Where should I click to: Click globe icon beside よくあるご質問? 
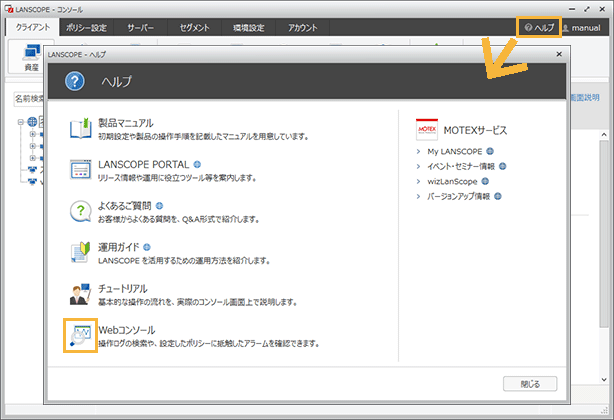(159, 205)
